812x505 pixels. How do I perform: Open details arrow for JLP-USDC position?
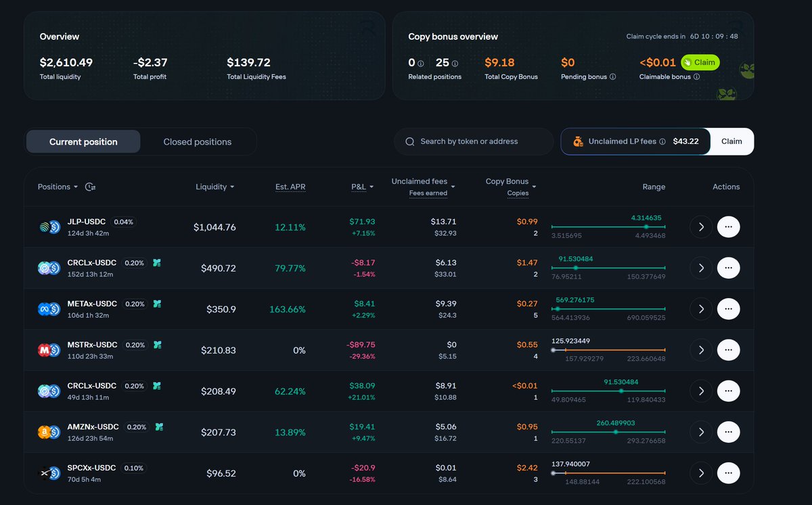[701, 227]
